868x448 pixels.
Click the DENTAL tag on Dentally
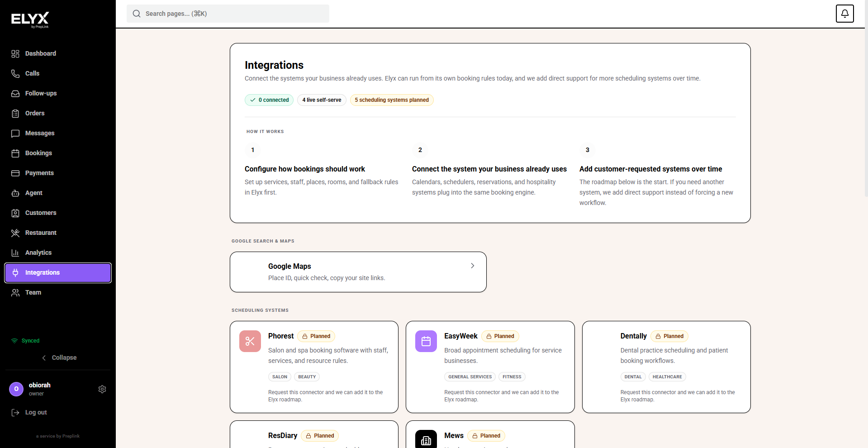pos(633,377)
